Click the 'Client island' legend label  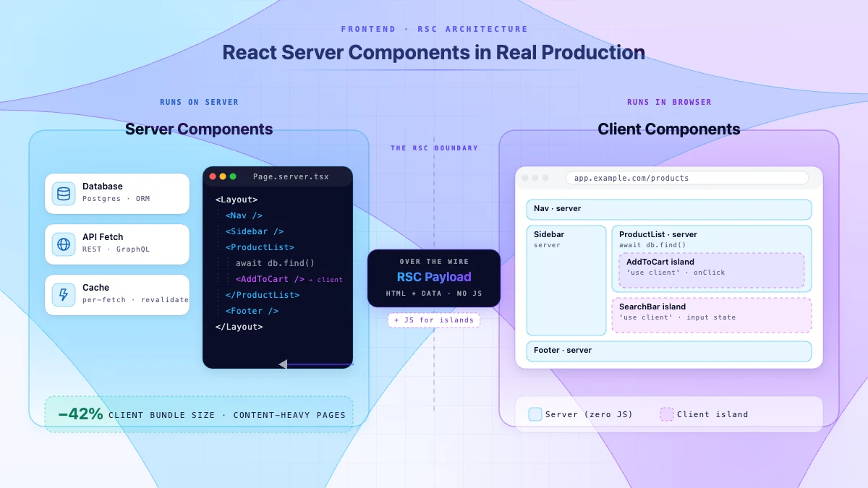(712, 414)
